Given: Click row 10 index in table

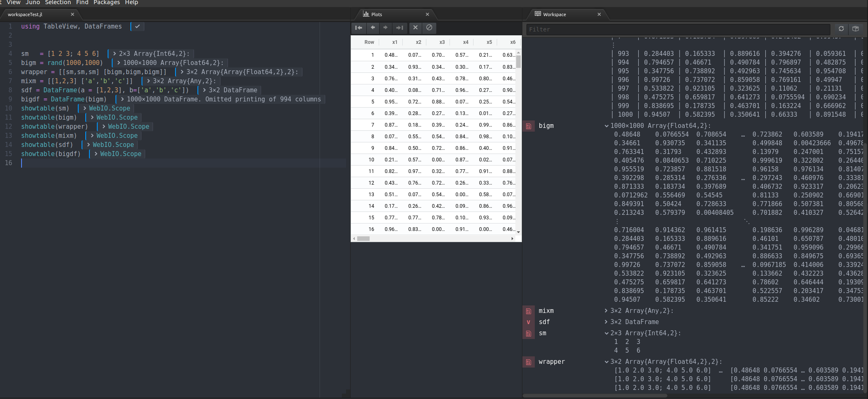Looking at the screenshot, I should point(371,160).
